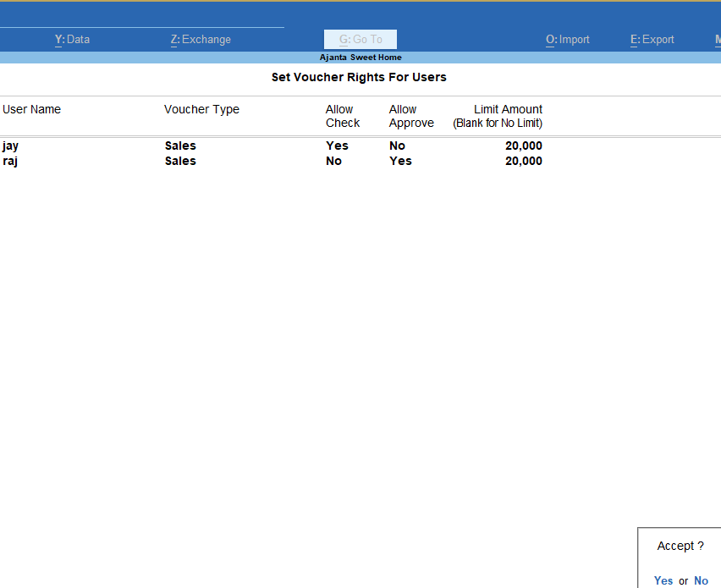Open Sales voucher type for raj
The height and width of the screenshot is (588, 721).
pyautogui.click(x=180, y=161)
